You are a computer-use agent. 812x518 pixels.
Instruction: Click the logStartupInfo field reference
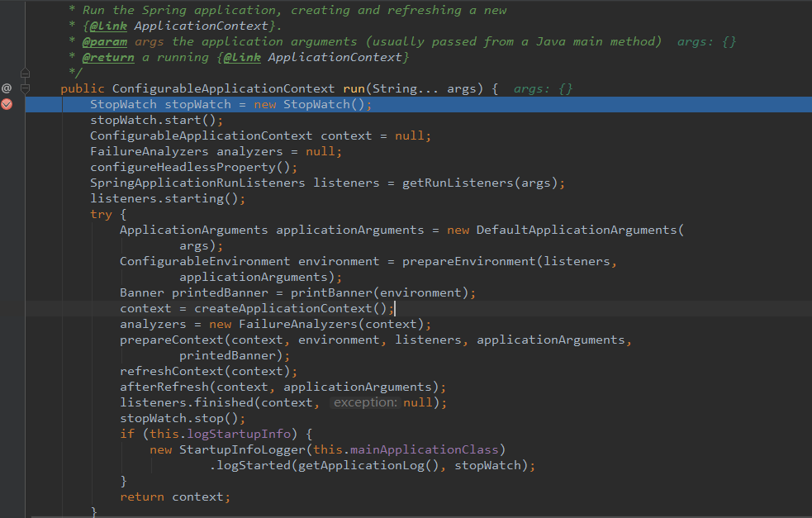(x=239, y=434)
